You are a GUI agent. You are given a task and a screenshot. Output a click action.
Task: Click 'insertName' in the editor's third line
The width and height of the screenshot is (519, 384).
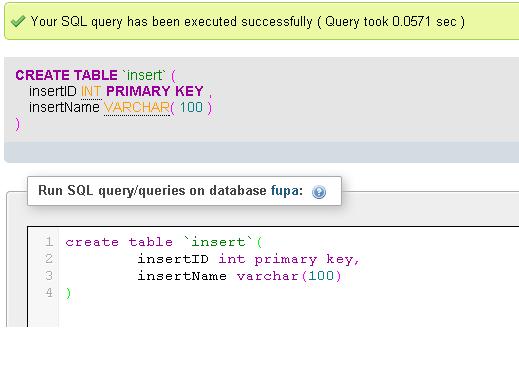click(182, 276)
